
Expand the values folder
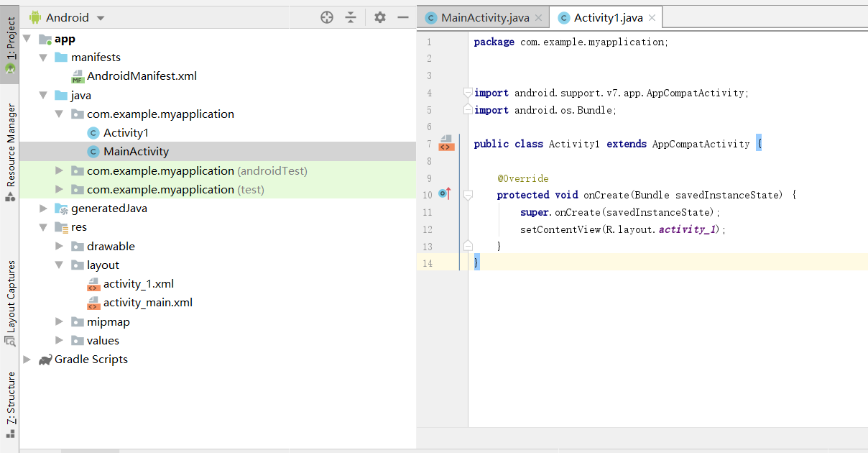point(60,340)
